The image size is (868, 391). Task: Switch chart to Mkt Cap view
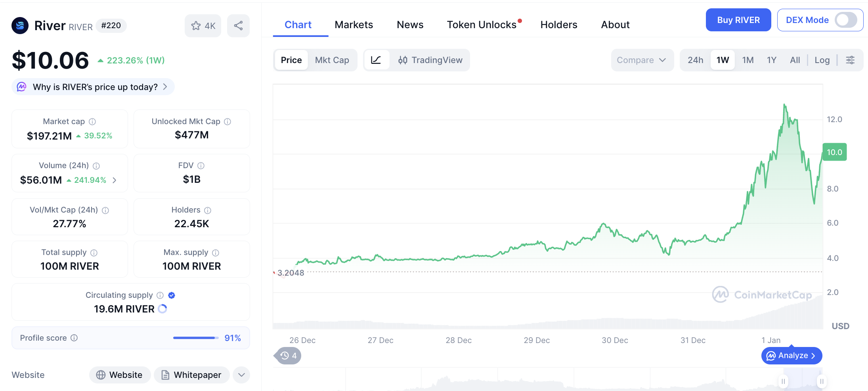(x=332, y=60)
